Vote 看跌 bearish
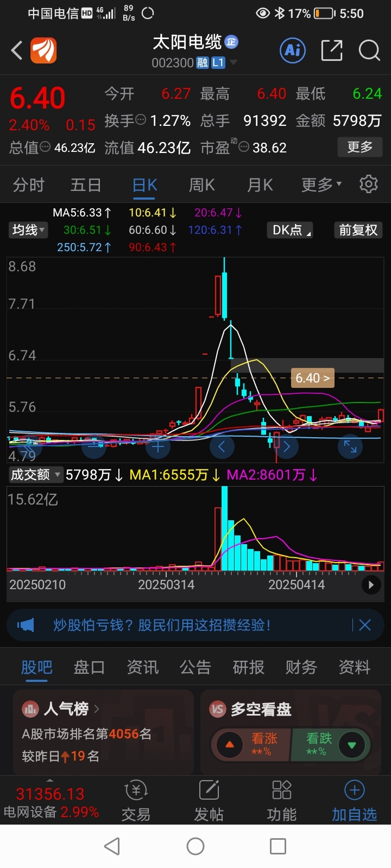This screenshot has height=868, width=391. (x=331, y=744)
